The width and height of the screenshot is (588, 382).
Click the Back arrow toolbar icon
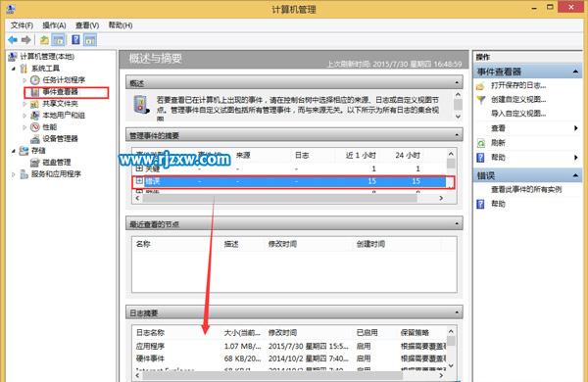pos(13,40)
